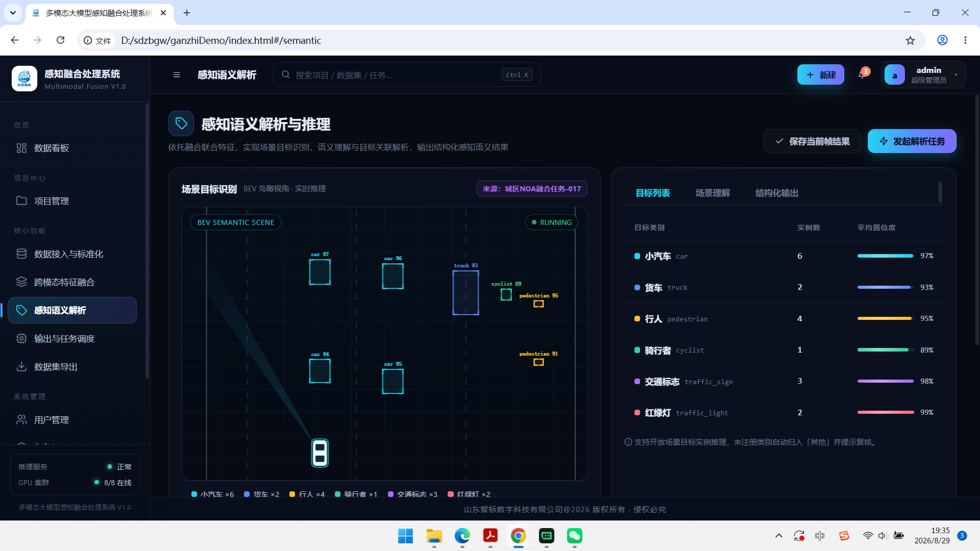The image size is (980, 551).
Task: Switch to the 结构化输出 tab
Action: (x=777, y=193)
